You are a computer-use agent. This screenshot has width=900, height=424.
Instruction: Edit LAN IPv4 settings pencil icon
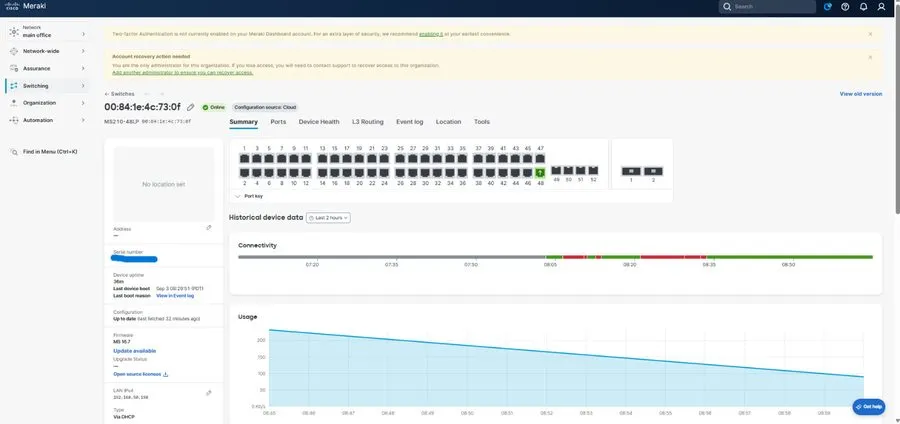[209, 393]
